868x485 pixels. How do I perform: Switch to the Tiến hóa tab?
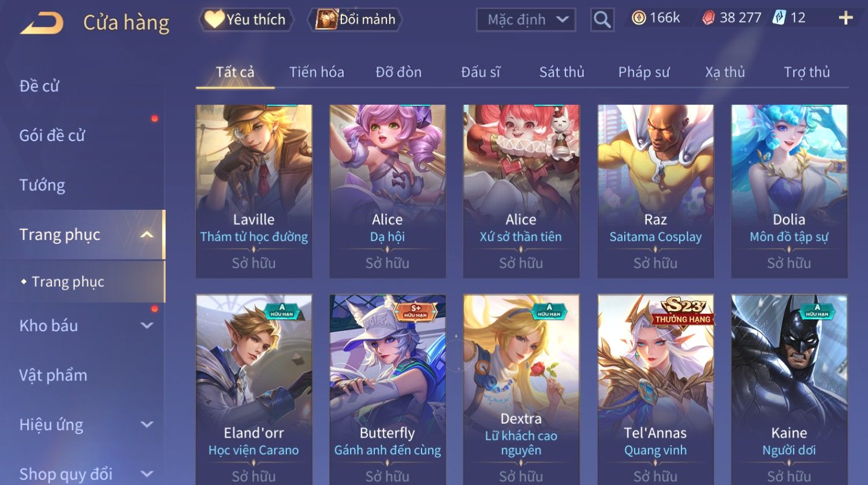(x=316, y=72)
